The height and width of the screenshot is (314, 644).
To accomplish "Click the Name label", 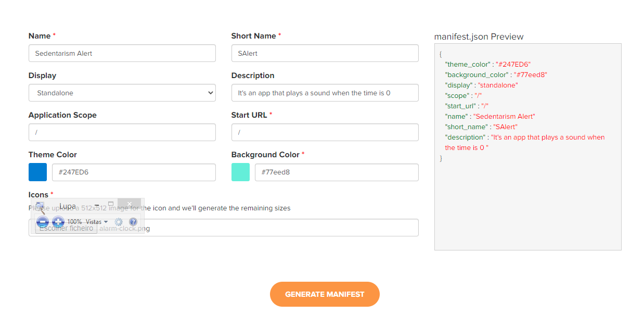I will click(40, 36).
